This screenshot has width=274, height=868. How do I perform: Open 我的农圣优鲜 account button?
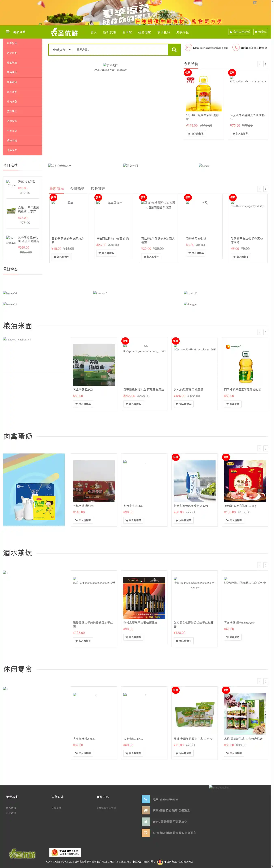click(x=240, y=32)
